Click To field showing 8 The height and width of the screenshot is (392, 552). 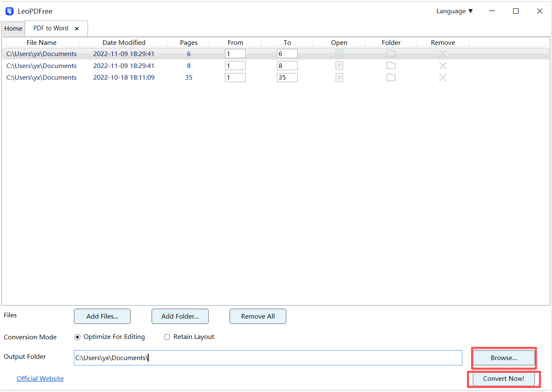pyautogui.click(x=287, y=66)
